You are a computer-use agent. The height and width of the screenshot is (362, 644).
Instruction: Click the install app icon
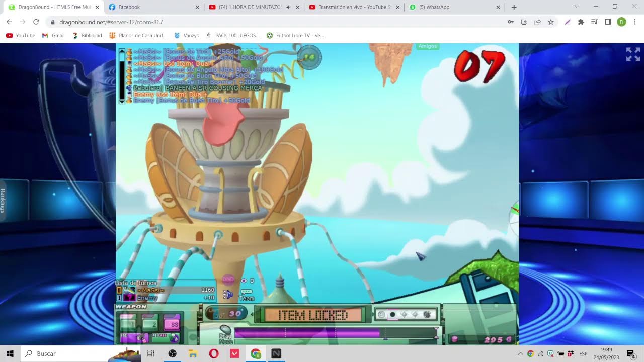(524, 22)
